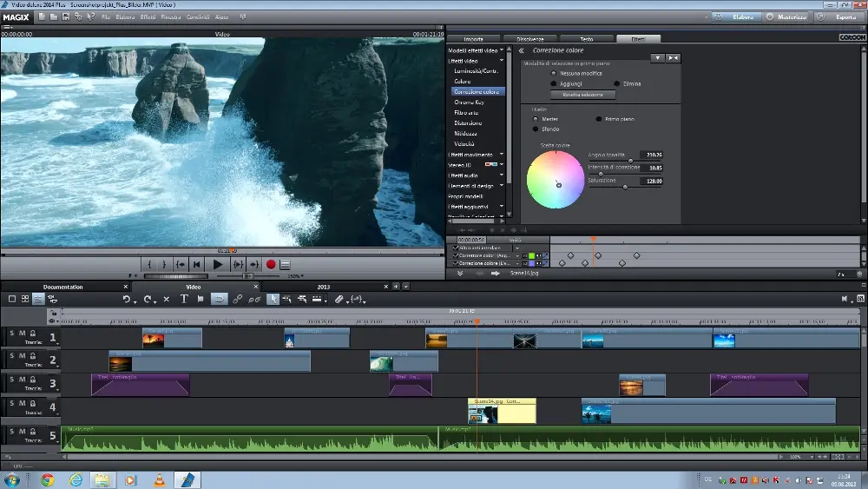This screenshot has height=489, width=868.
Task: Mute track 5 with M button
Action: coord(23,432)
